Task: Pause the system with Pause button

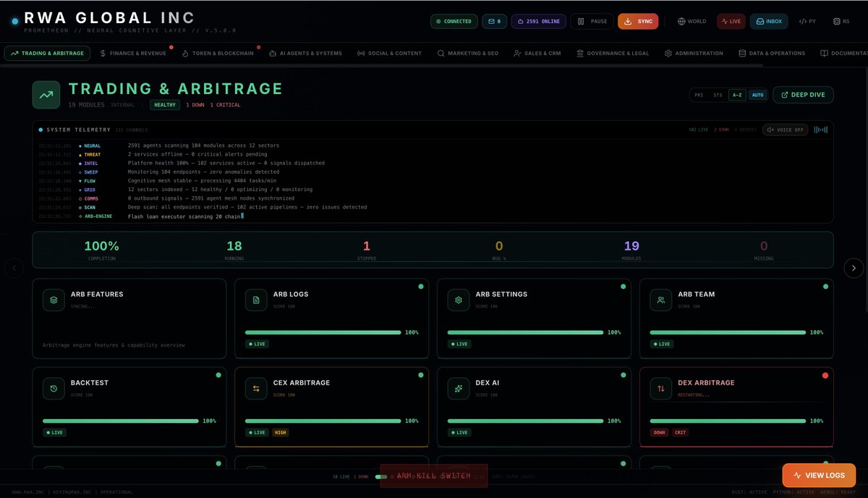Action: (592, 21)
